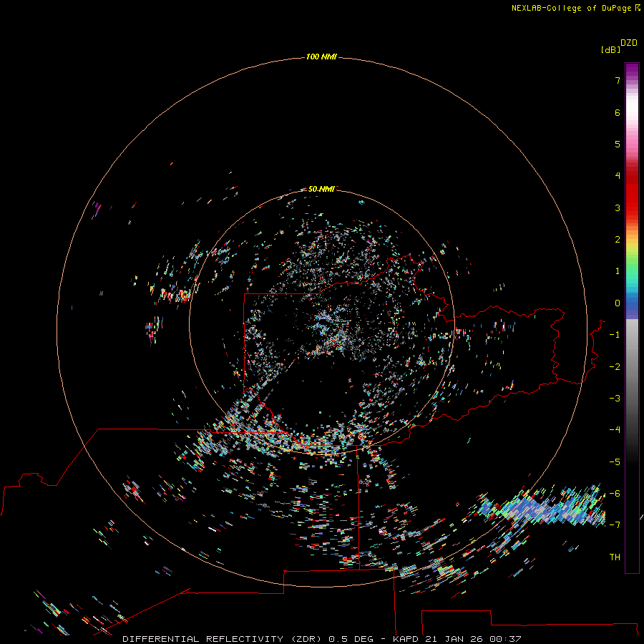644x644 pixels.
Task: Click the KAPD 21 JAN 26 00:37 timestamp
Action: 457,639
